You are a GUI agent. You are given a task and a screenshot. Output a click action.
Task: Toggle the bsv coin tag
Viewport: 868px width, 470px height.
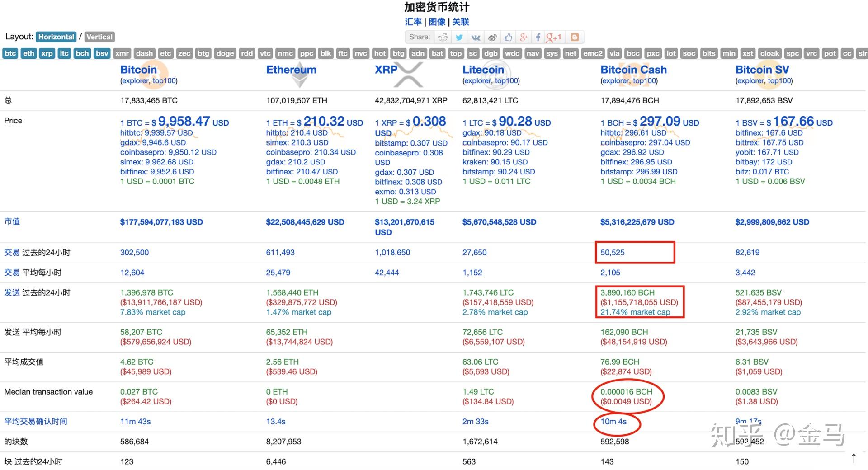pyautogui.click(x=102, y=53)
